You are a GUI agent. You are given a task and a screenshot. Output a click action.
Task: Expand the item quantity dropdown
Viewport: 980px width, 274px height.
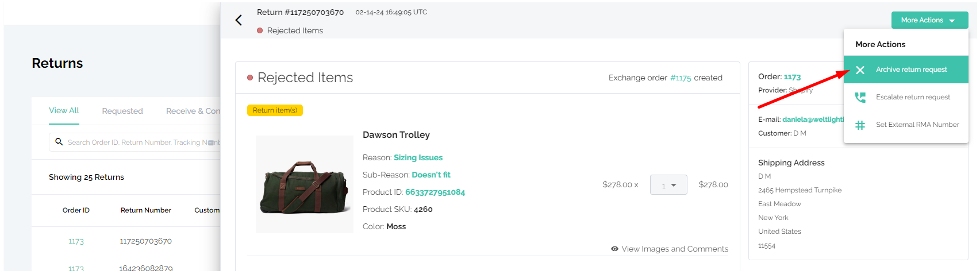(668, 185)
